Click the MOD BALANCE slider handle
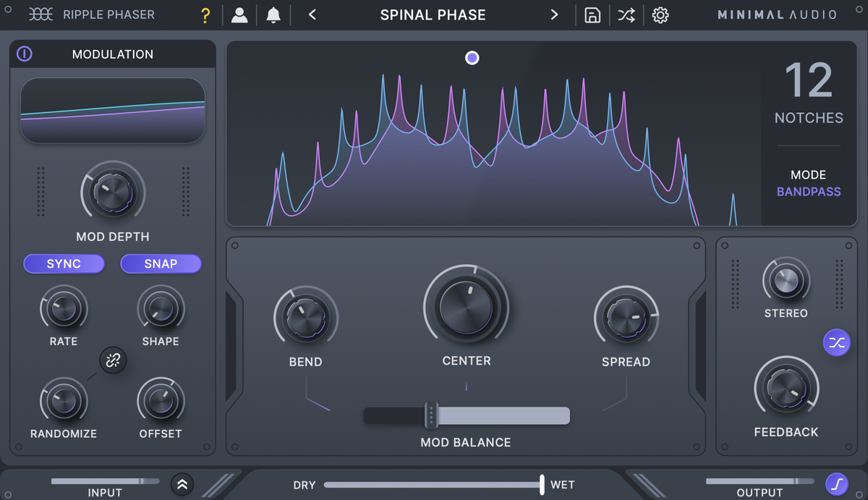The height and width of the screenshot is (500, 868). pos(432,415)
